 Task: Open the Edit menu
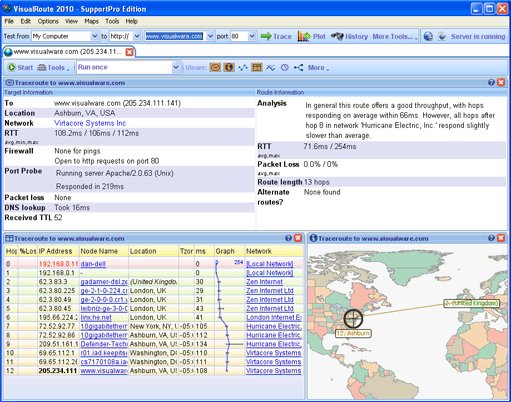click(25, 21)
